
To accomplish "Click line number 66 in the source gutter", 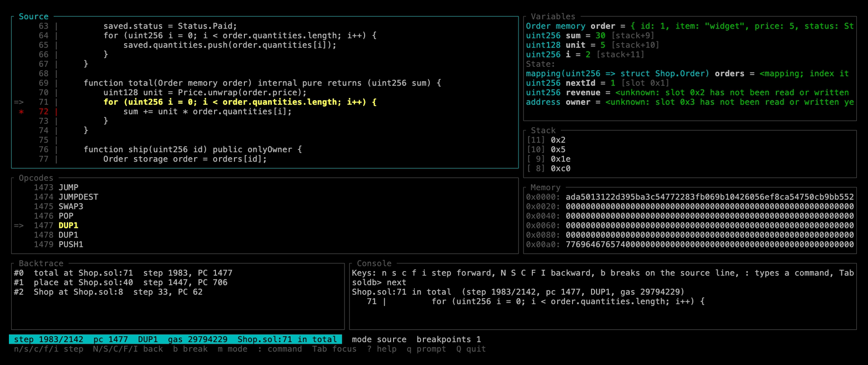I will coord(43,55).
